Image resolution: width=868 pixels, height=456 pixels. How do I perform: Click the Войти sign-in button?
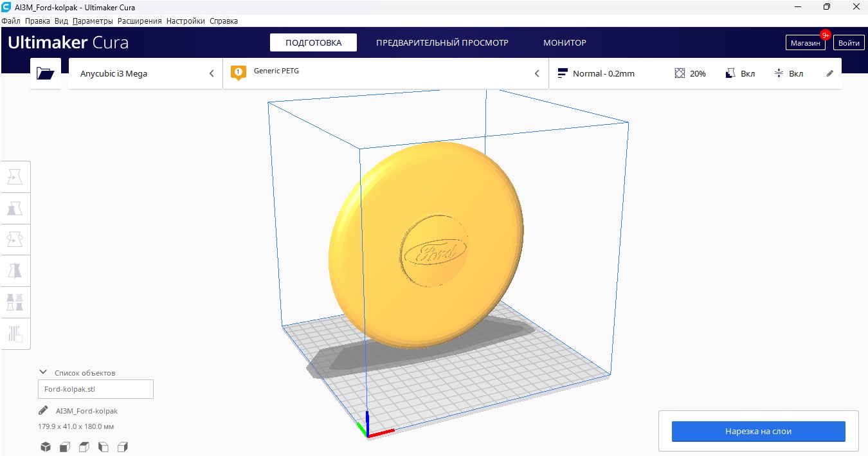coord(849,43)
